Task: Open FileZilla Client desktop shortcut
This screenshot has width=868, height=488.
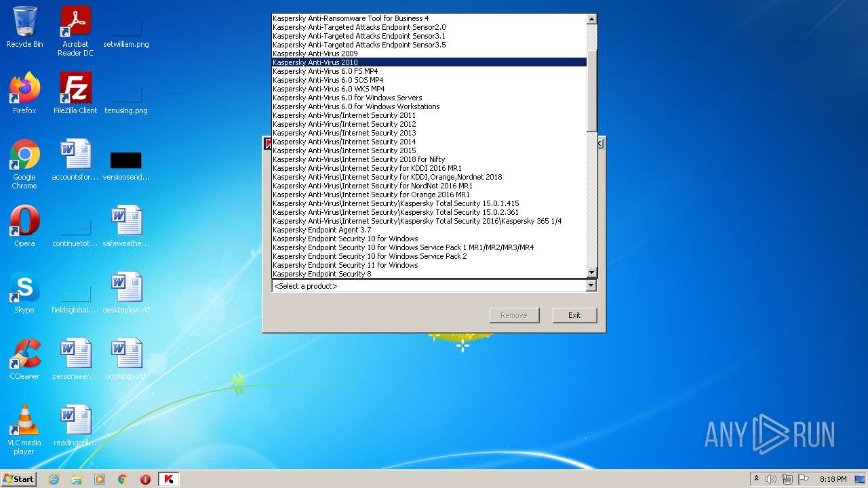Action: pos(75,94)
